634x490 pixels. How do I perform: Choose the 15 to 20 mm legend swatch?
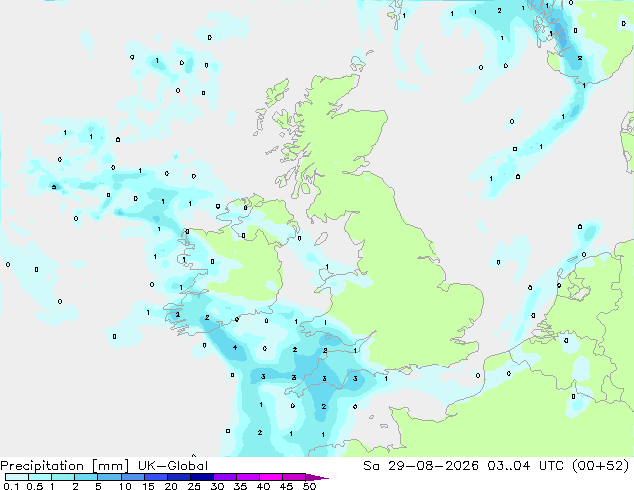click(155, 477)
